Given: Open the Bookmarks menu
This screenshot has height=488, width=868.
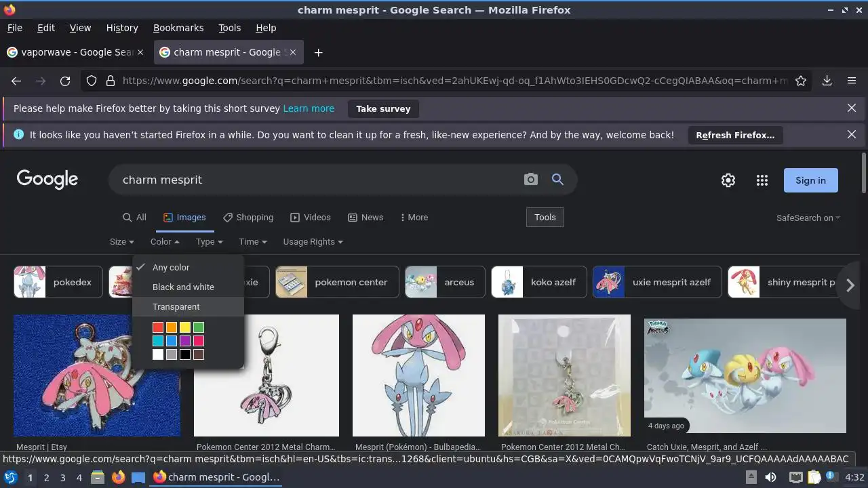Looking at the screenshot, I should [178, 28].
